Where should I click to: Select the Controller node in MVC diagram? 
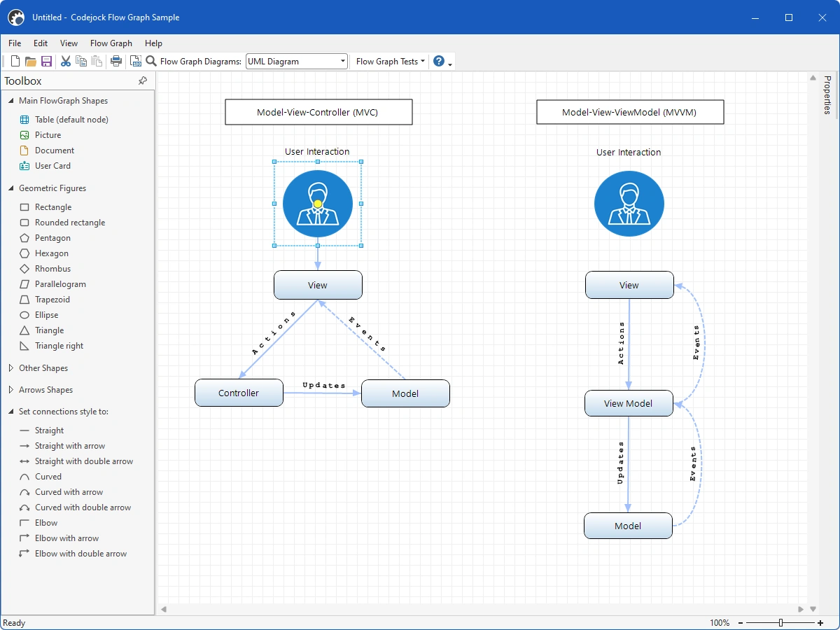[239, 393]
